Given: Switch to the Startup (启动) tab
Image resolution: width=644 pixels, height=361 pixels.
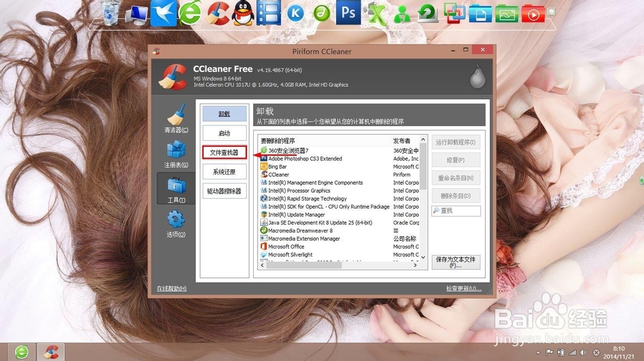Looking at the screenshot, I should pos(224,133).
